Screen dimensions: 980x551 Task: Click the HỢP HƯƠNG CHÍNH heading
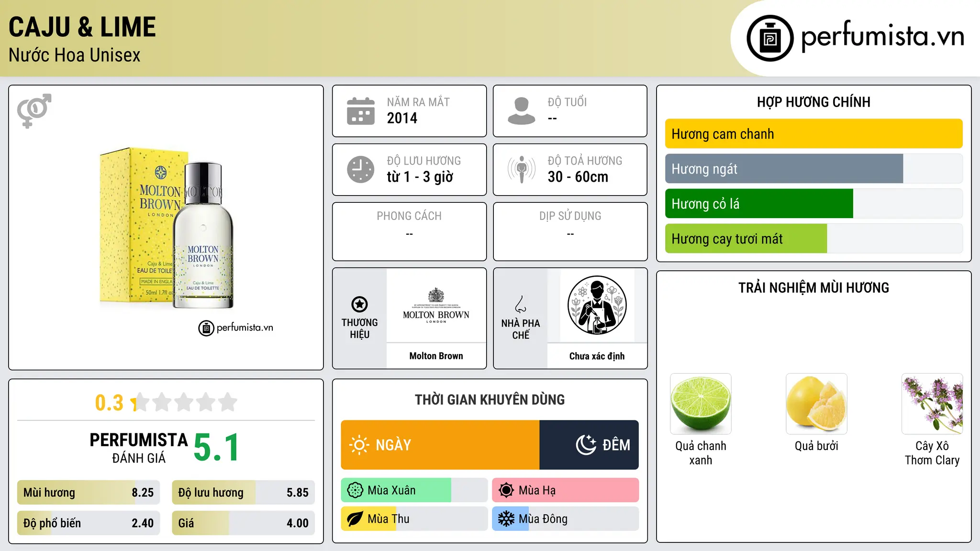813,102
